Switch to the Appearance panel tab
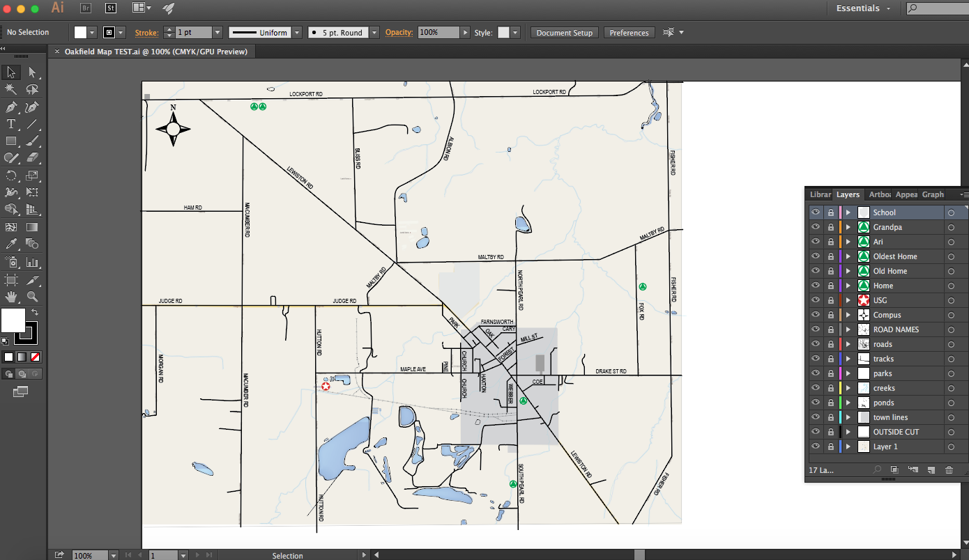The width and height of the screenshot is (969, 560). point(906,194)
